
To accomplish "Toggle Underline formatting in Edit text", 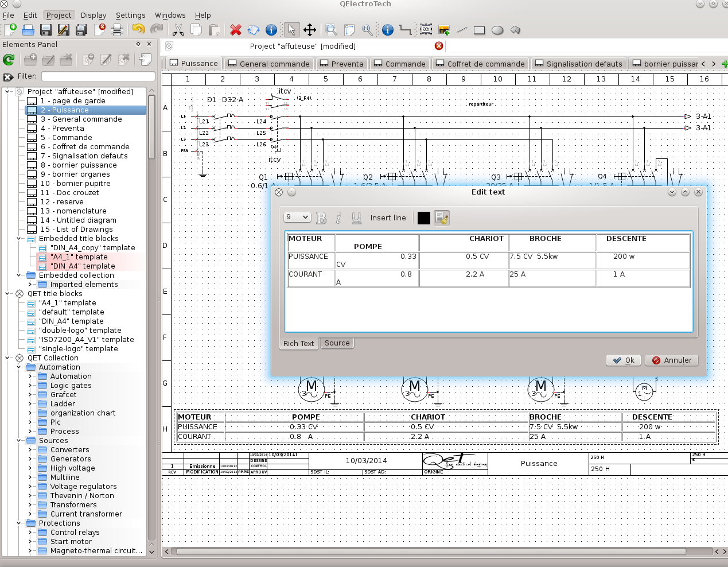I will pyautogui.click(x=356, y=218).
